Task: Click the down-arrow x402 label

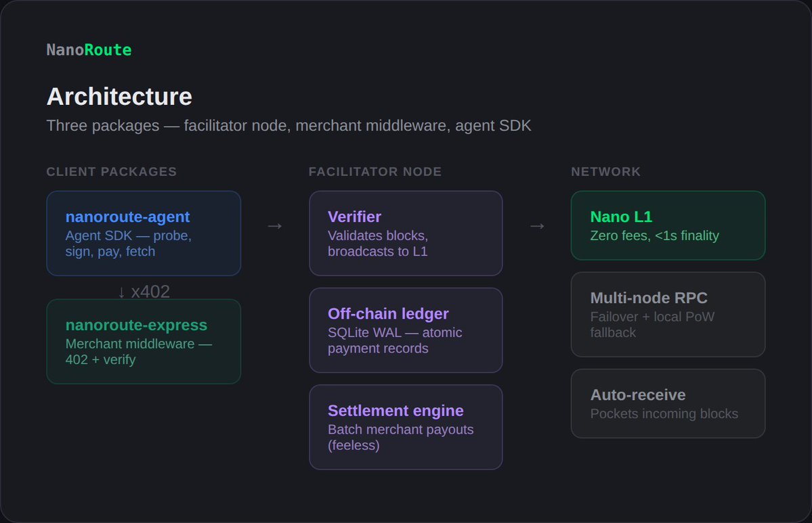Action: [x=144, y=292]
